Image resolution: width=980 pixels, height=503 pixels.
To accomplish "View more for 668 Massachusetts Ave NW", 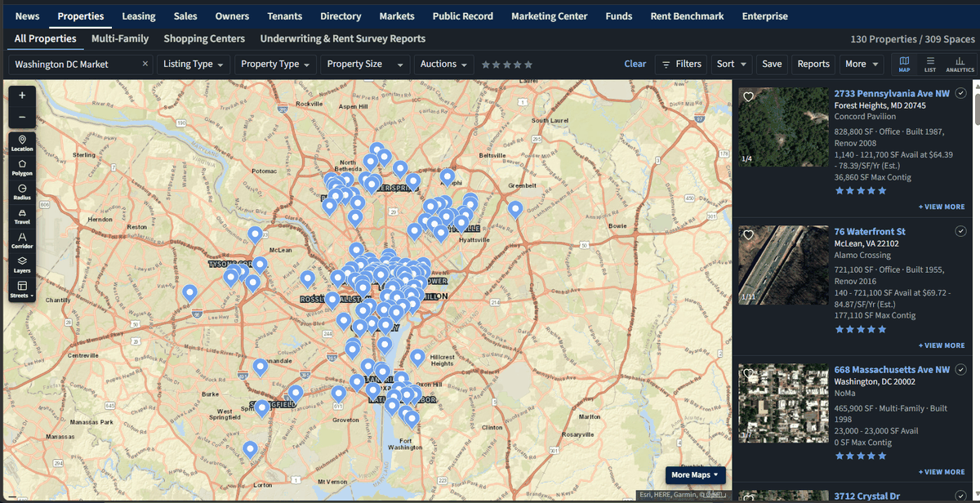I will point(942,472).
